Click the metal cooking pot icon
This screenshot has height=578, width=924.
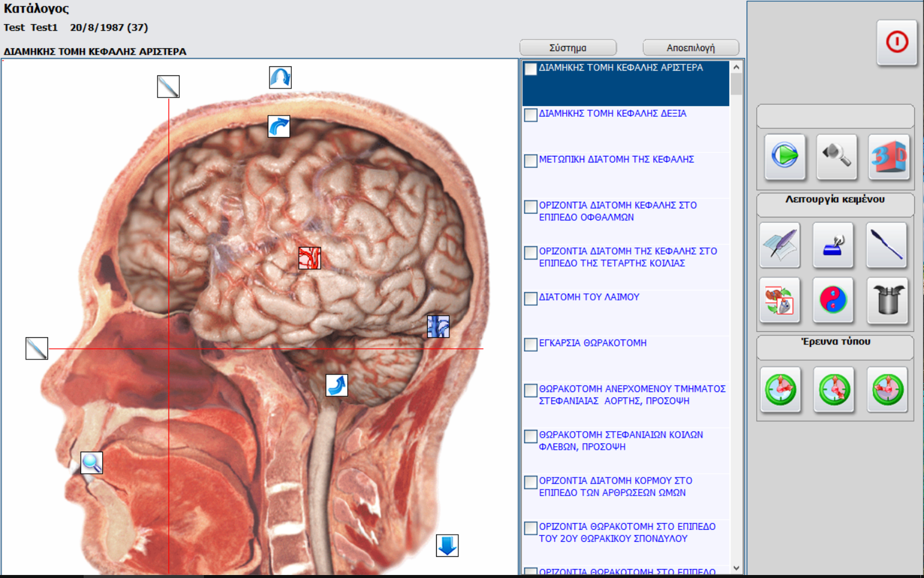887,300
